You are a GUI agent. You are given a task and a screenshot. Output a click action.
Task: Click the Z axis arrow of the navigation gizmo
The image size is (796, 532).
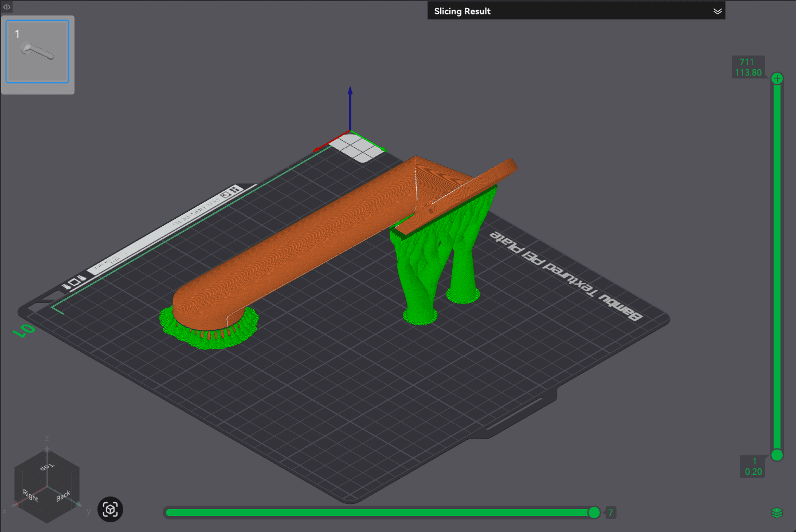(350, 103)
